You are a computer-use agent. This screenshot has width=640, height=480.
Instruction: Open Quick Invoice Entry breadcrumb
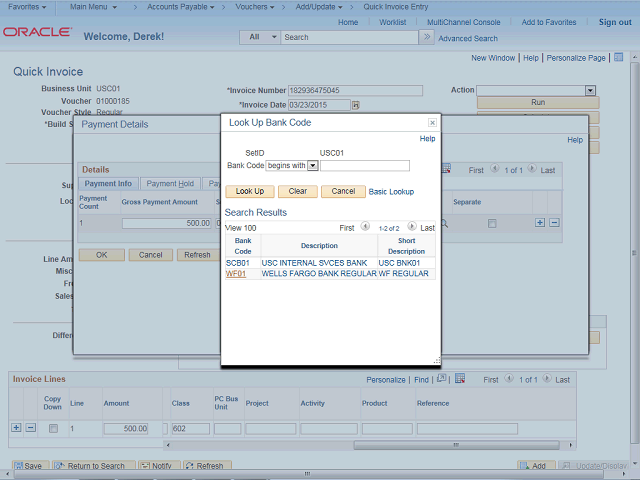(396, 7)
